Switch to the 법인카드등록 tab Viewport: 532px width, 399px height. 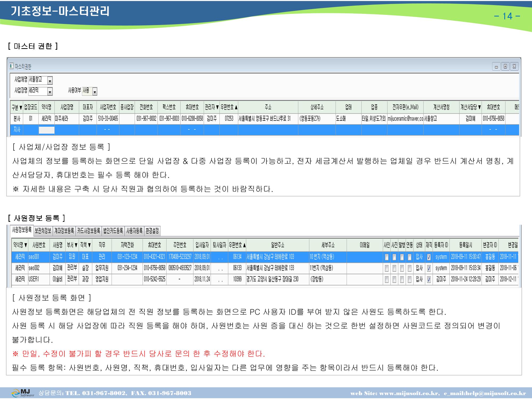tap(113, 231)
